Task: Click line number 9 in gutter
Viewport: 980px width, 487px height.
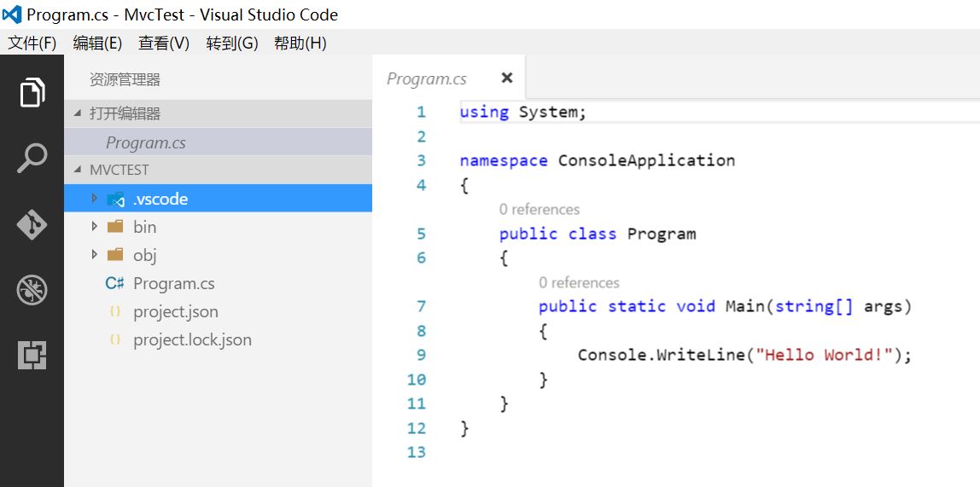Action: (421, 355)
